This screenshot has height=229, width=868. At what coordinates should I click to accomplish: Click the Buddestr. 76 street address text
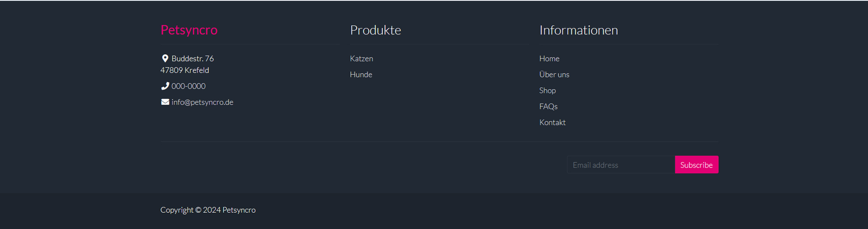193,59
